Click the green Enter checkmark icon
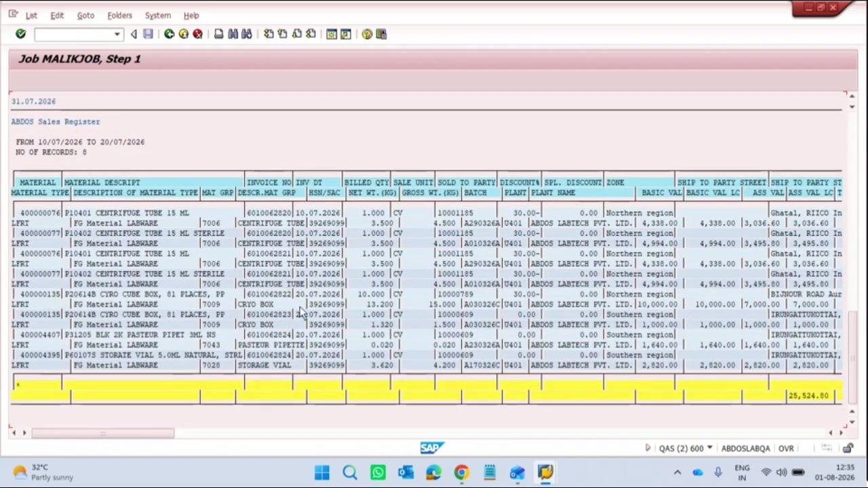This screenshot has width=868, height=488. point(20,34)
